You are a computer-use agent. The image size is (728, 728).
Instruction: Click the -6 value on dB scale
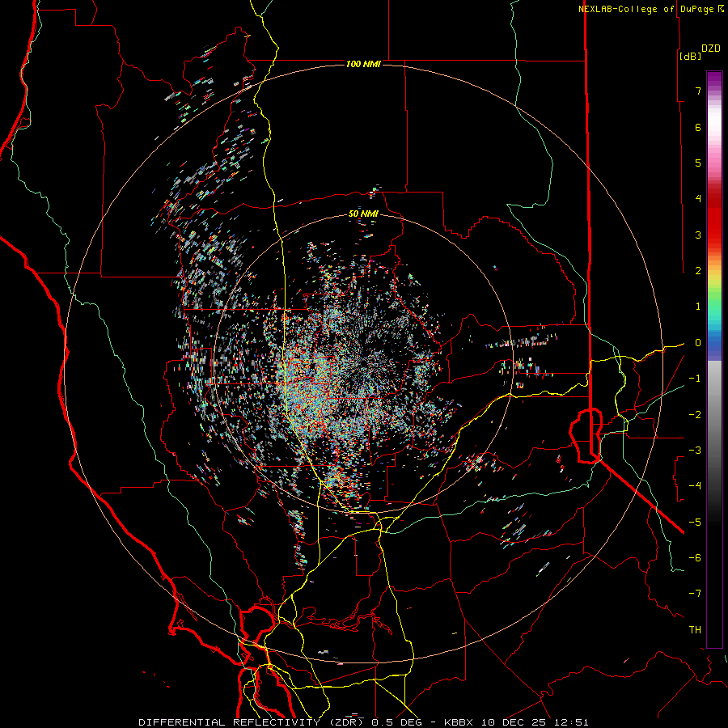tap(695, 558)
